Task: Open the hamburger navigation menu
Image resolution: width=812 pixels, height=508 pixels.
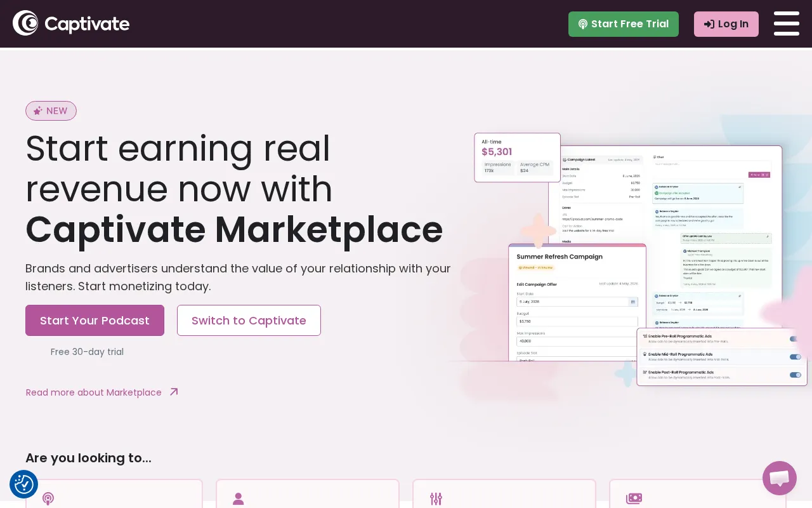Action: point(787,23)
